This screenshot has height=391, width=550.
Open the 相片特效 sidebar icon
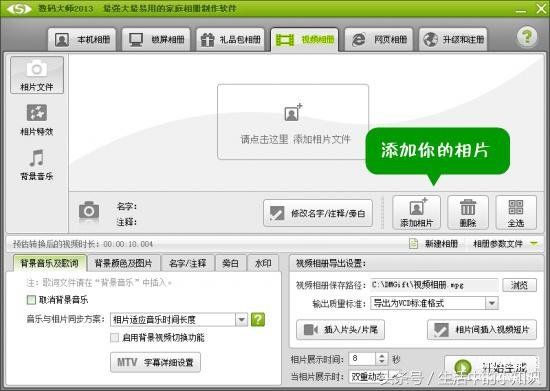tap(37, 120)
